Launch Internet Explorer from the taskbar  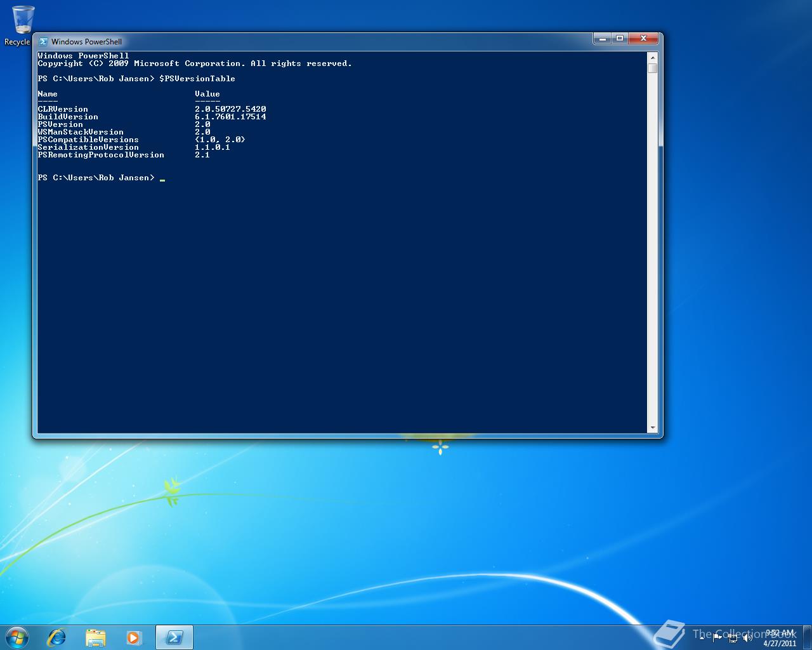56,637
